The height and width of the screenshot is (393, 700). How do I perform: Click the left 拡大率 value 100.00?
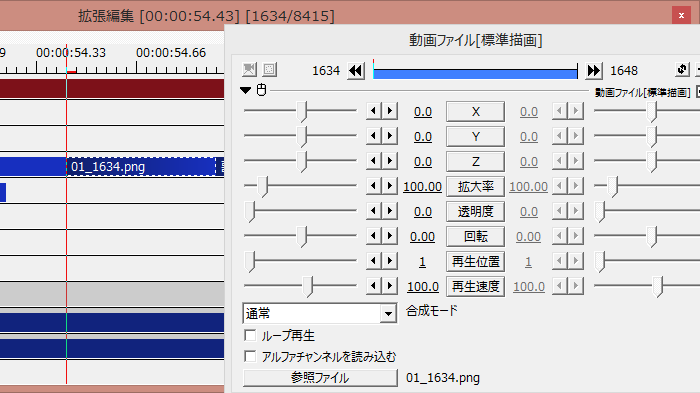(422, 187)
